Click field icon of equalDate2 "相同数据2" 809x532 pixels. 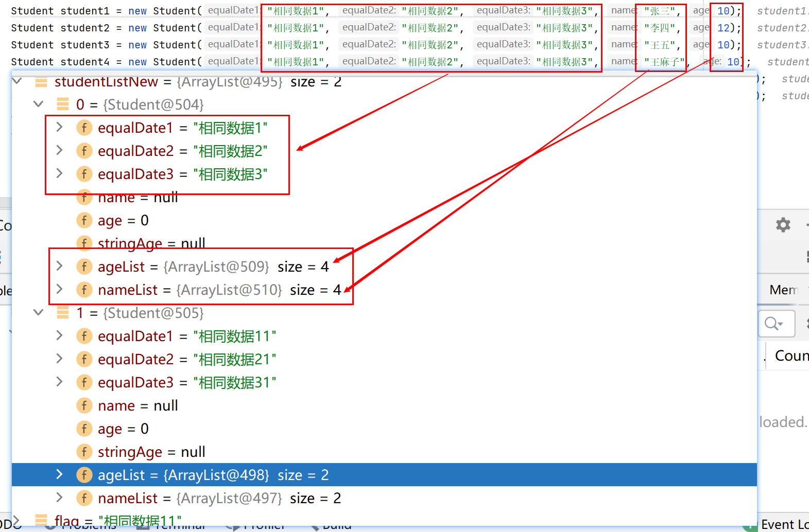[84, 151]
